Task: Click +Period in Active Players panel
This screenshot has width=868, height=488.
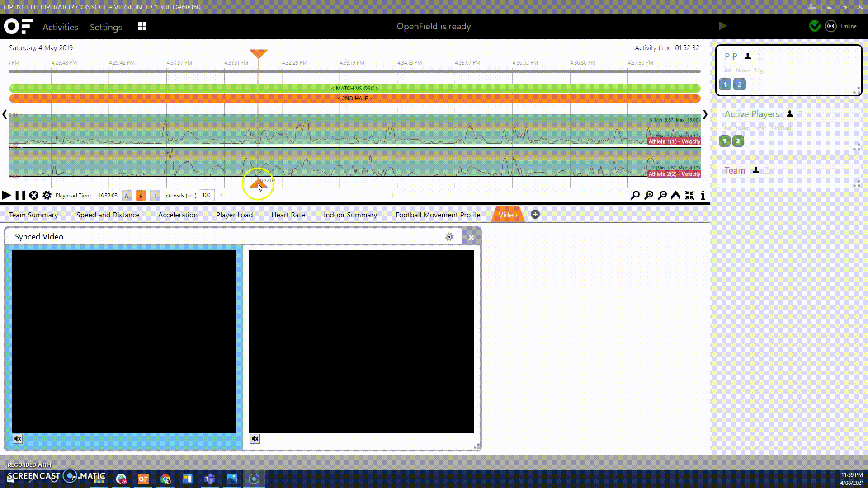Action: tap(781, 128)
